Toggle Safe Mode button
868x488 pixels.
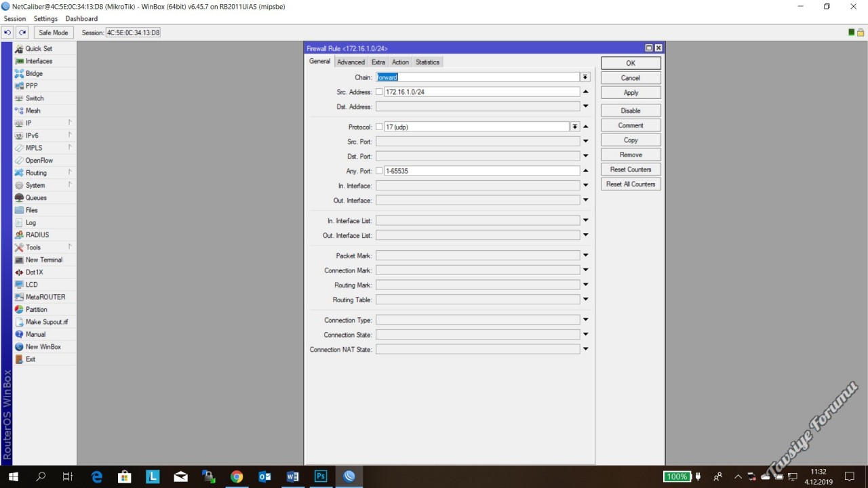[54, 33]
